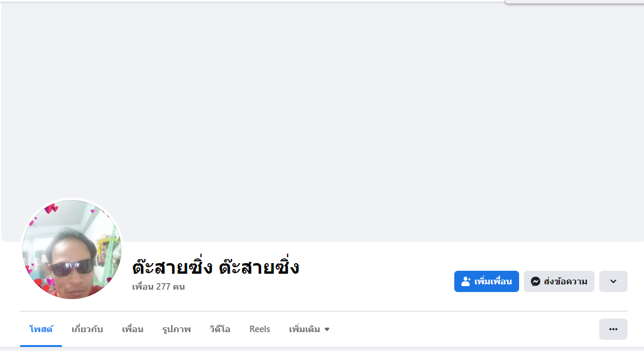Click the profile name ต๊ะสายซิ่ง ต๊ะสายซิ่ง
Screen dimensions: 644x351
click(216, 267)
